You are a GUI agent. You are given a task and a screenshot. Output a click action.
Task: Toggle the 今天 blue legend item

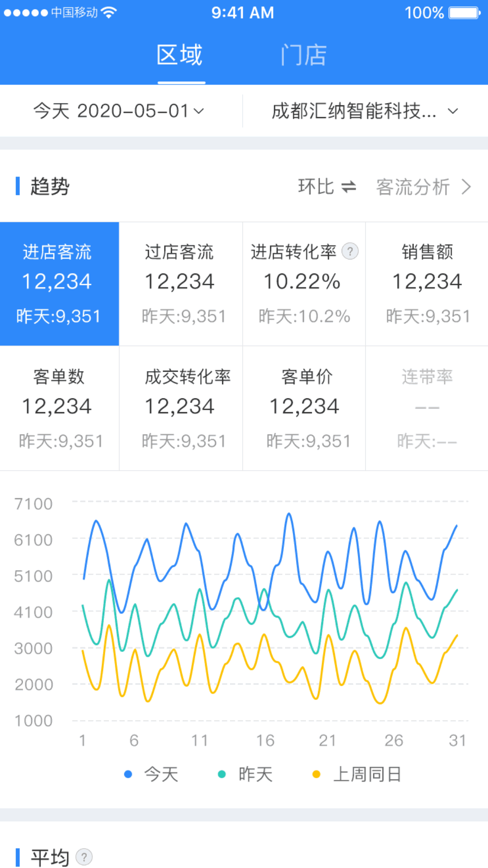tap(151, 774)
